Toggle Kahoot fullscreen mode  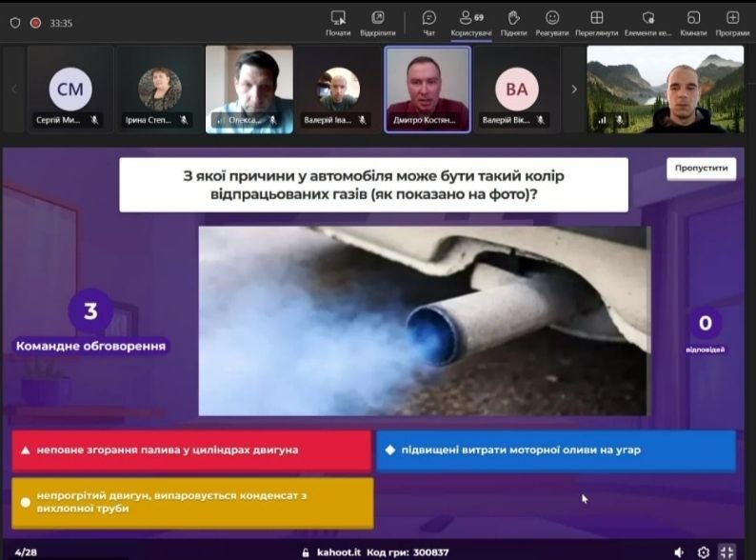pos(726,551)
